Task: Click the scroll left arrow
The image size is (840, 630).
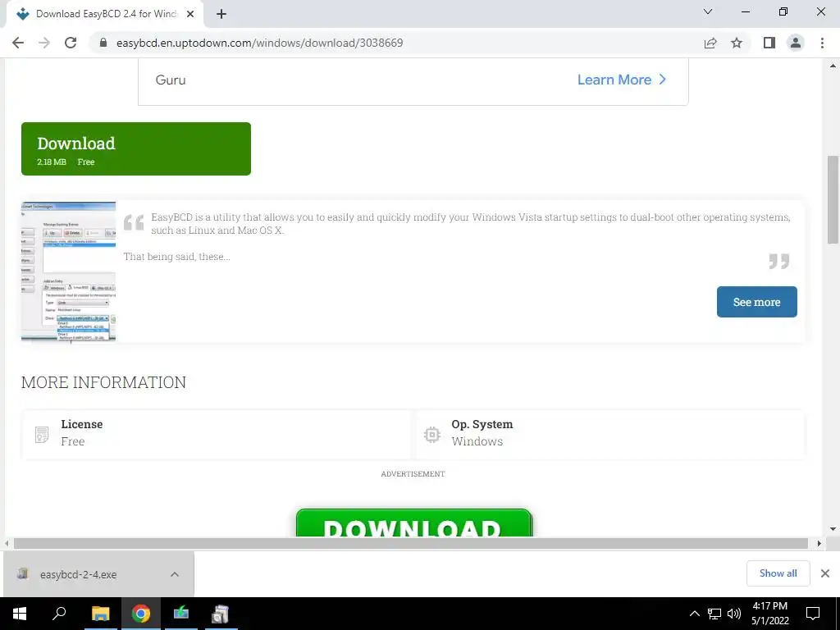Action: (x=7, y=543)
